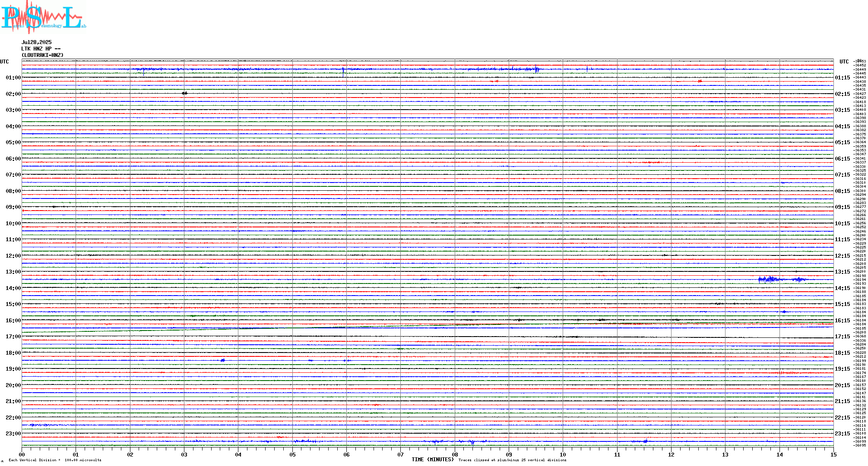Click the "15:00" hour label
This screenshot has width=868, height=466.
pos(13,304)
